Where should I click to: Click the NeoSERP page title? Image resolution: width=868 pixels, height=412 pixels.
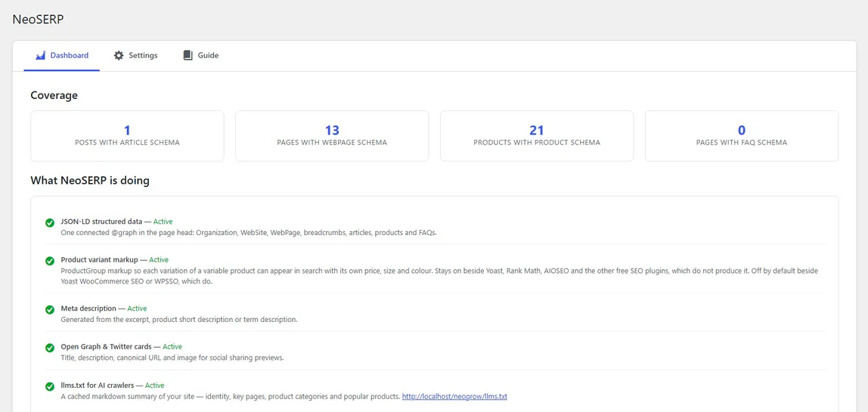click(39, 19)
